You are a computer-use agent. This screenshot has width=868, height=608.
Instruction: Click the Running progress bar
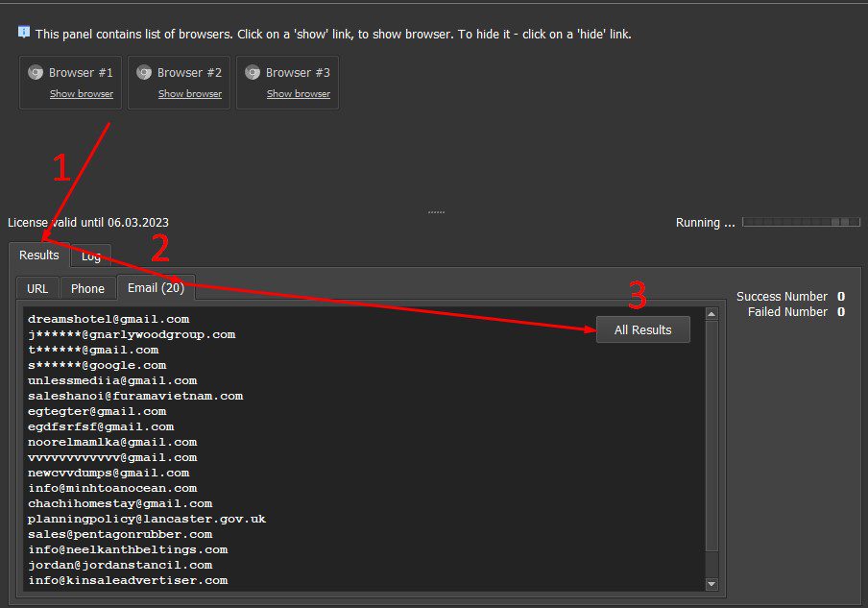[x=801, y=222]
